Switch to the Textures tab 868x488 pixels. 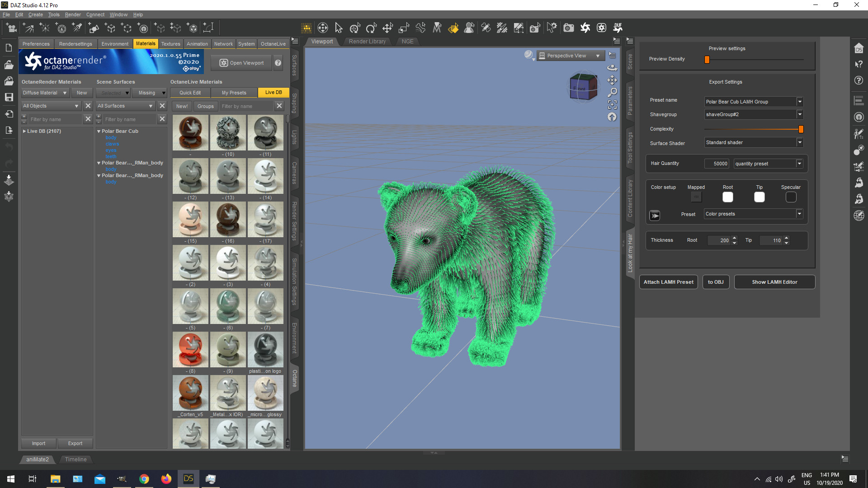170,44
